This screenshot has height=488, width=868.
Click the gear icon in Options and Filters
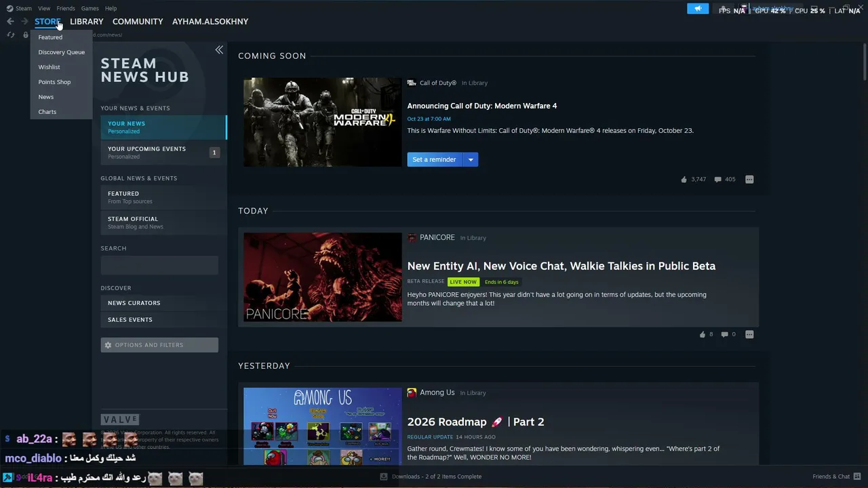pos(107,345)
